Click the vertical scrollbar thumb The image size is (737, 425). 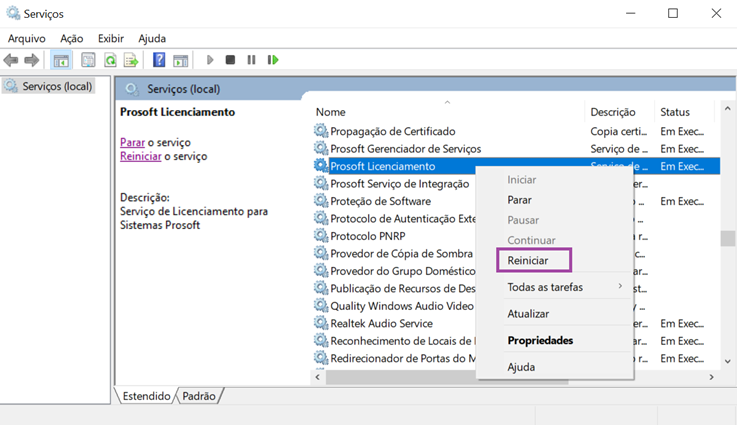coord(728,238)
